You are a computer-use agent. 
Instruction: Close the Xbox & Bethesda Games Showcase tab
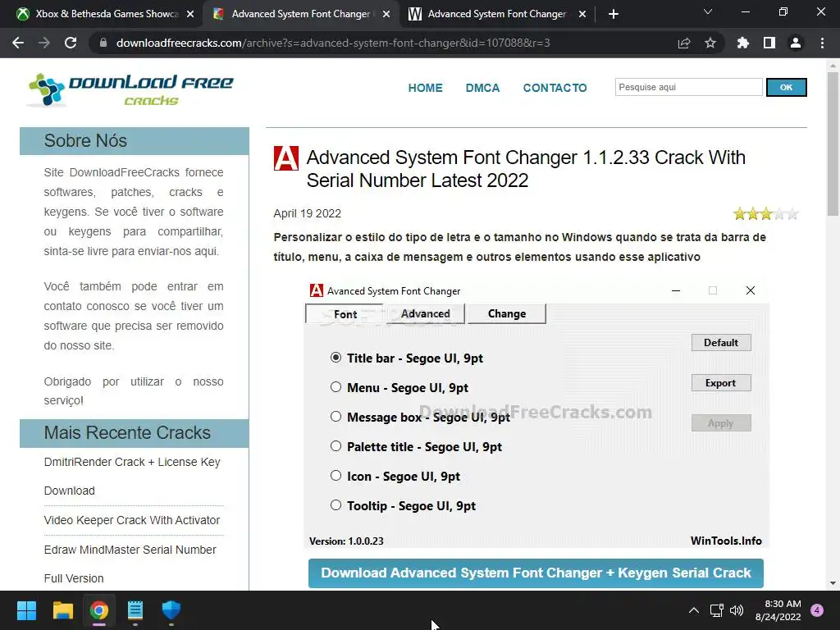coord(190,14)
